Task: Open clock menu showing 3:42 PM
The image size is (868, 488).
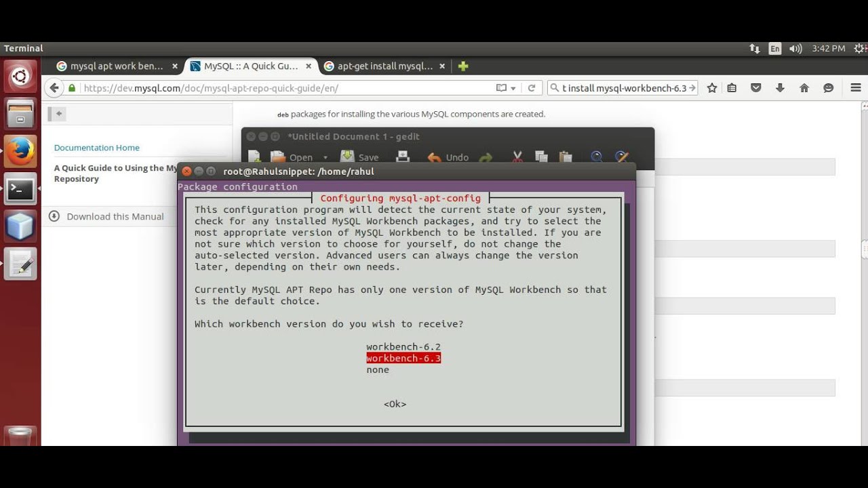Action: (x=829, y=49)
